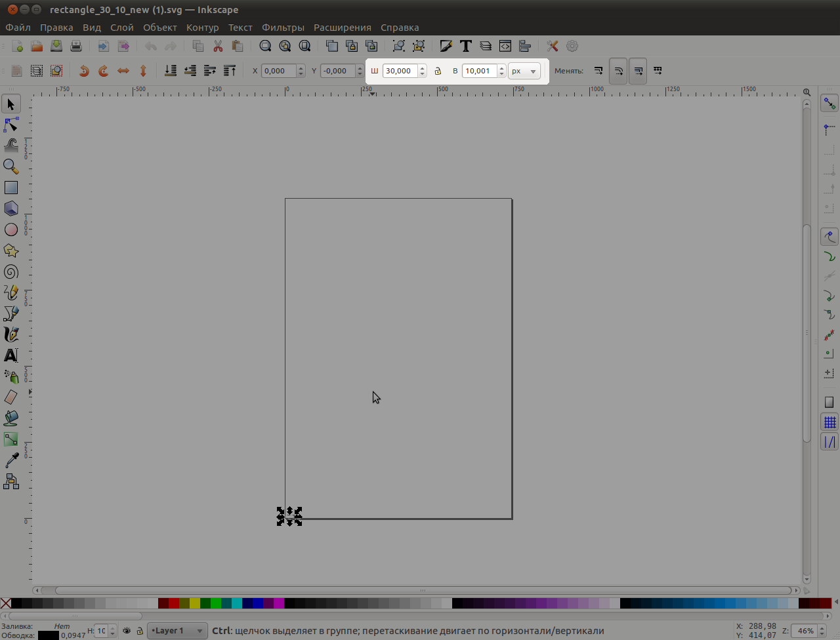Pick the Ellipse circle tool
840x640 pixels.
click(x=11, y=230)
